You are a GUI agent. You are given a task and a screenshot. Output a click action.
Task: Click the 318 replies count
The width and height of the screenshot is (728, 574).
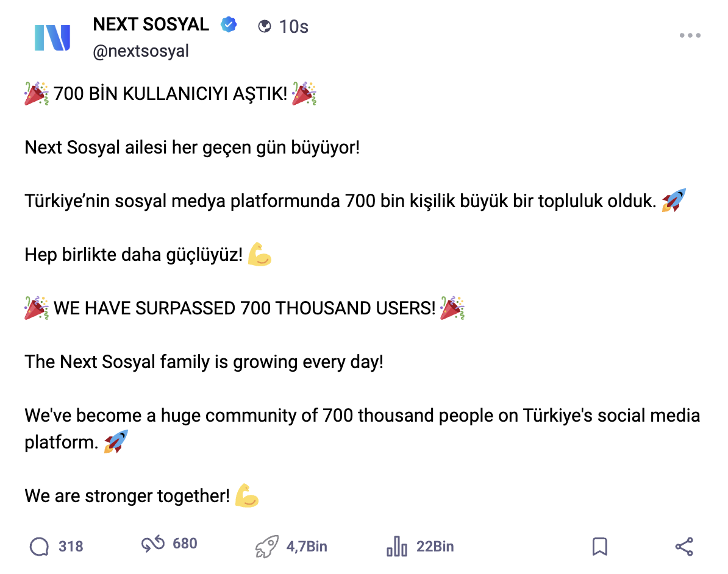pyautogui.click(x=71, y=547)
